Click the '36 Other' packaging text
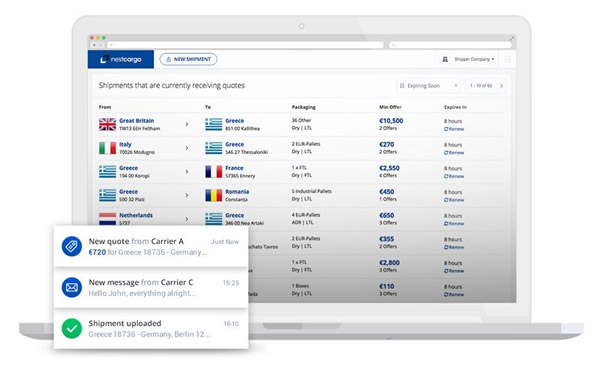600x365 pixels. 302,120
